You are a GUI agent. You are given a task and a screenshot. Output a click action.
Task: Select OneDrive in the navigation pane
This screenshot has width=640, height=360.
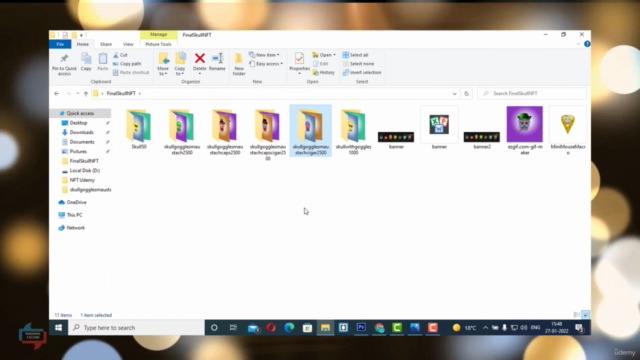pos(76,202)
